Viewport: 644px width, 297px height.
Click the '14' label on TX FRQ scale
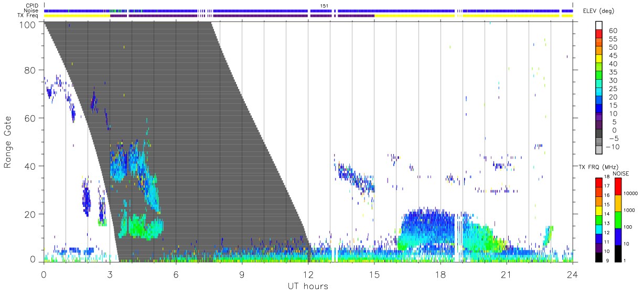pyautogui.click(x=607, y=214)
